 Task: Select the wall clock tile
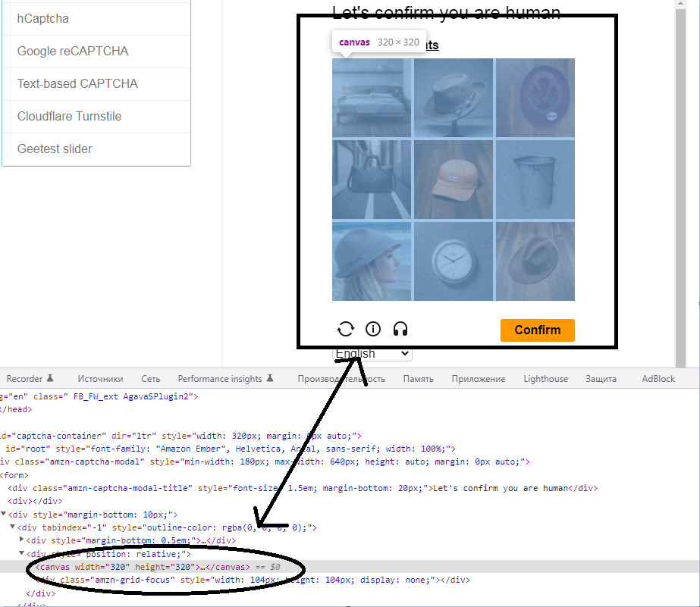tap(453, 261)
